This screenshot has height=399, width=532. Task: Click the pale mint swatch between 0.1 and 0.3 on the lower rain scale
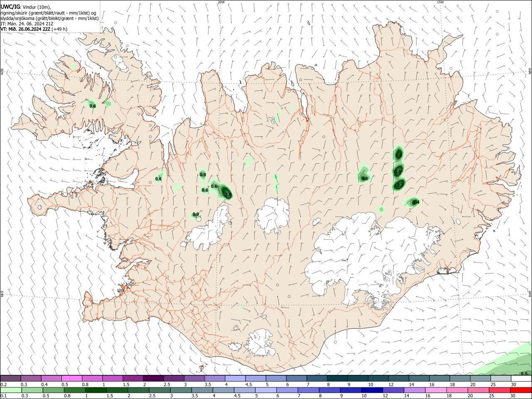11,390
